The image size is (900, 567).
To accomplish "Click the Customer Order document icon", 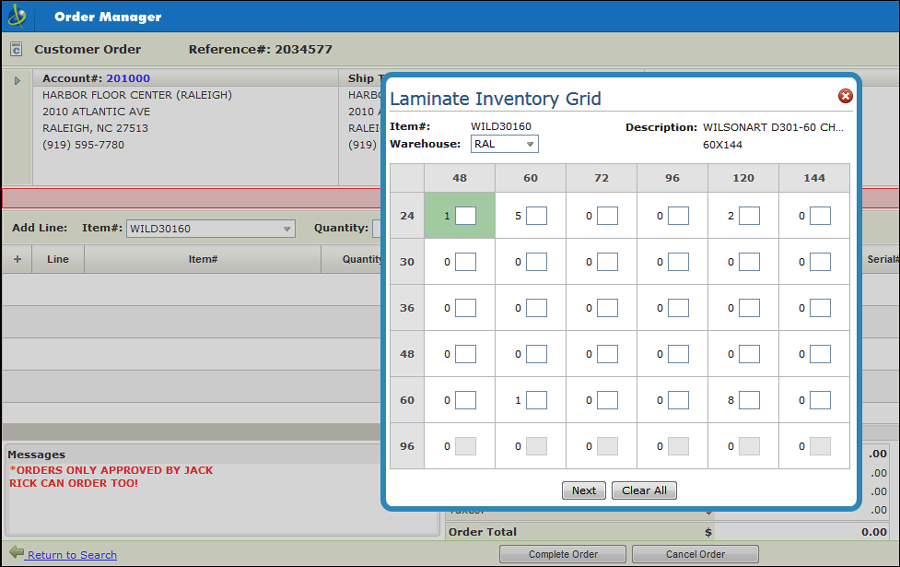I will (x=16, y=49).
